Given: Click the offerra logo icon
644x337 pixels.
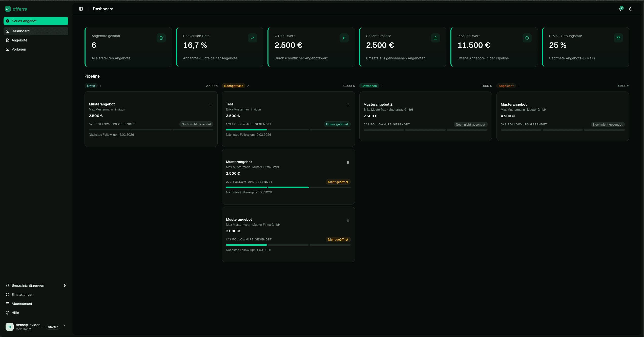Looking at the screenshot, I should click(8, 9).
